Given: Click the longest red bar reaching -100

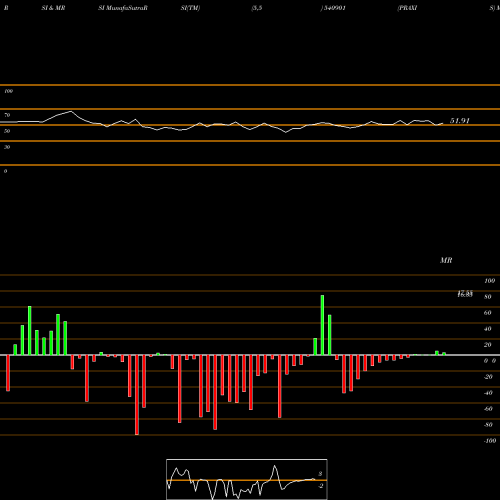Looking at the screenshot, I should [x=137, y=395].
